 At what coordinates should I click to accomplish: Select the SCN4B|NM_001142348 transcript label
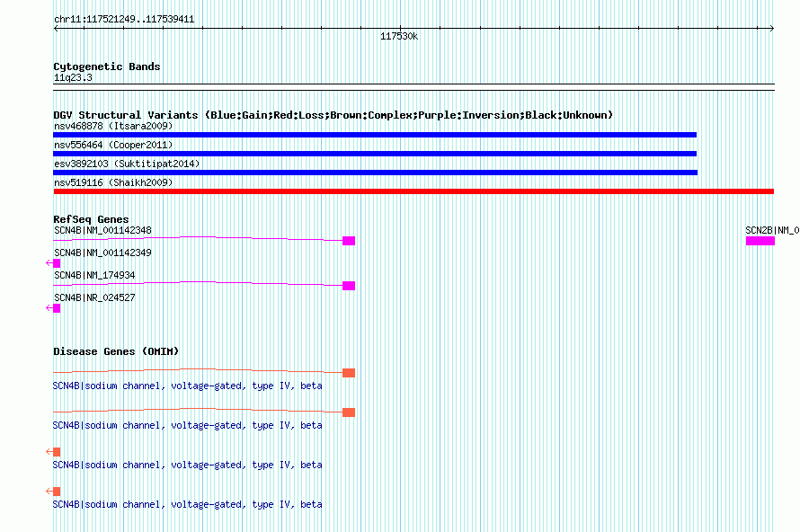pyautogui.click(x=102, y=230)
